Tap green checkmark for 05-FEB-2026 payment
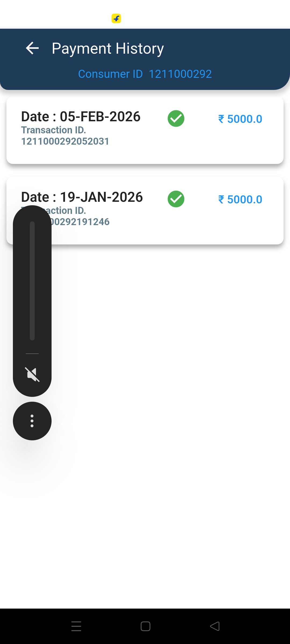This screenshot has width=290, height=644. (176, 118)
